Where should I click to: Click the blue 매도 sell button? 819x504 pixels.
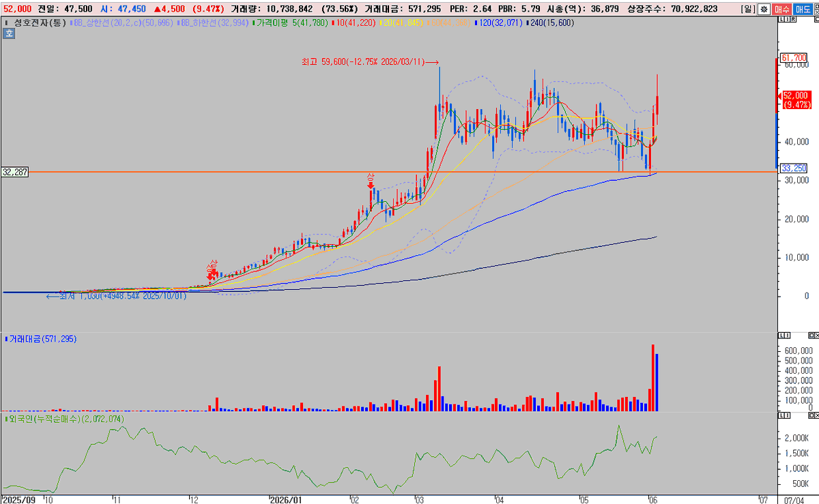[803, 10]
